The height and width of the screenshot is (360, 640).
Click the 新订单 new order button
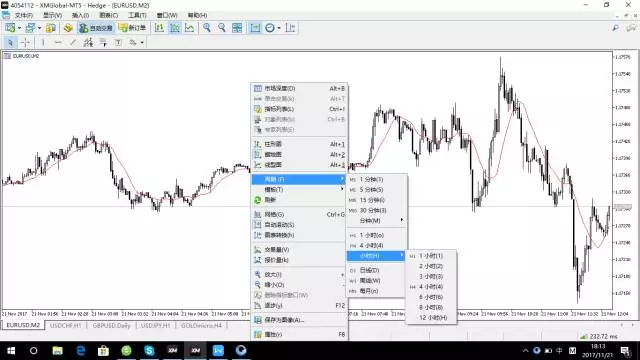(132, 28)
